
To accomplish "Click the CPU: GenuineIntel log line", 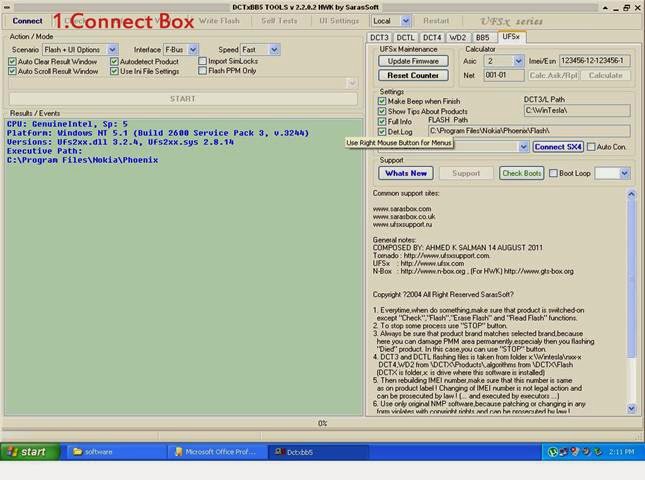I will pos(67,124).
